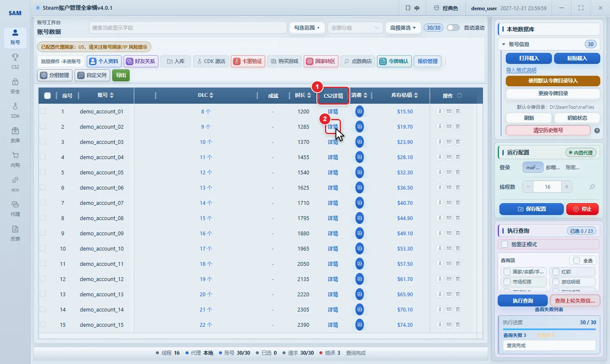Collapse the 账号信息 section
The width and height of the screenshot is (610, 364).
pyautogui.click(x=504, y=44)
